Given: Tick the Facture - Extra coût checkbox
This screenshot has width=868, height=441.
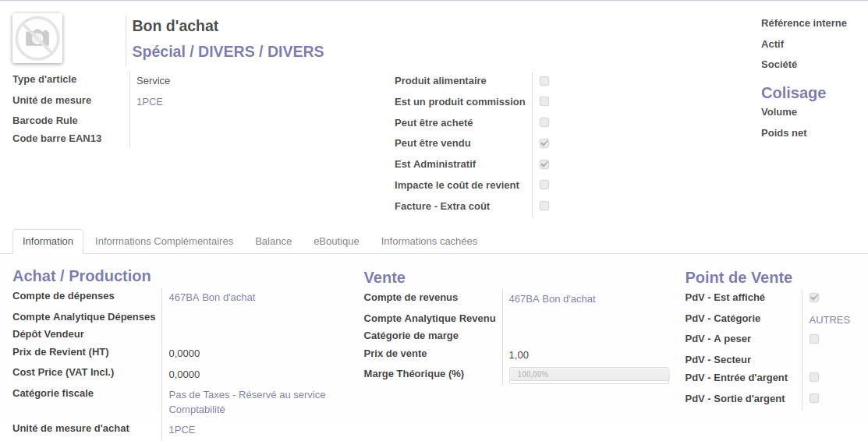Looking at the screenshot, I should tap(544, 206).
